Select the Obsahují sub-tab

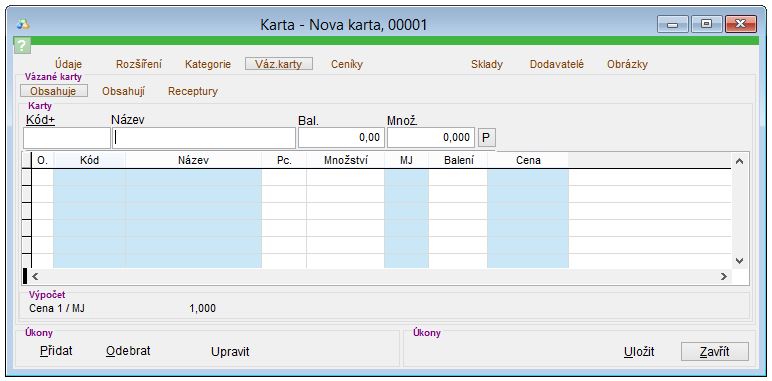tap(124, 92)
